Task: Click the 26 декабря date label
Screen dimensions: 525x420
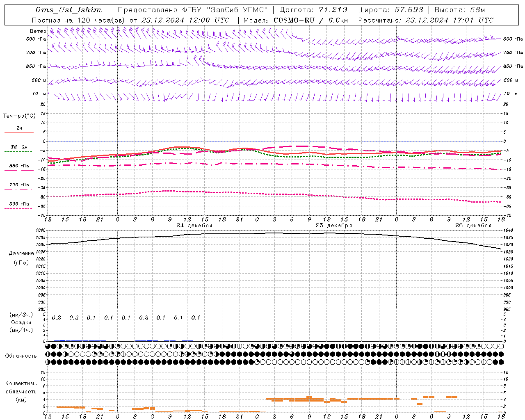Action: [x=473, y=226]
